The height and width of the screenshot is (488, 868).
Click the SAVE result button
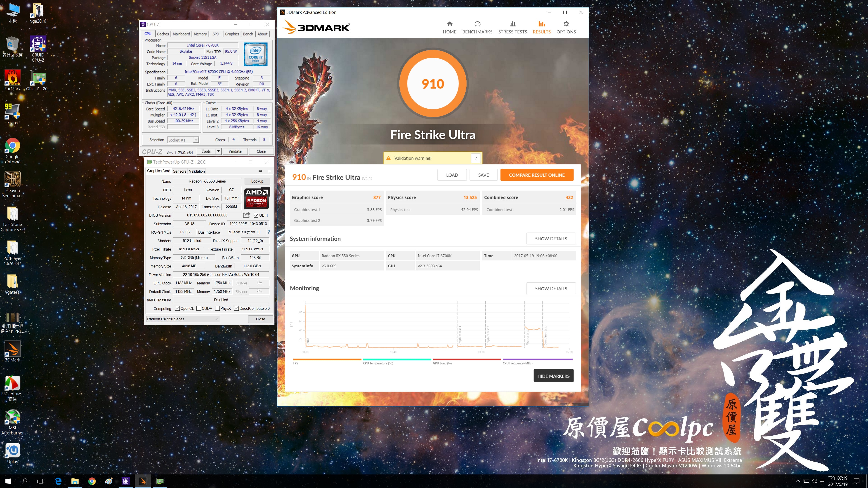coord(483,175)
